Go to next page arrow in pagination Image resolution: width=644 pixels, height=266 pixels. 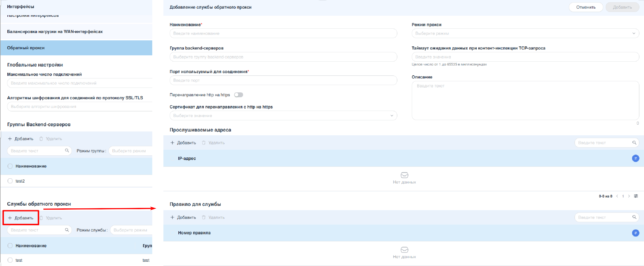[x=629, y=196]
